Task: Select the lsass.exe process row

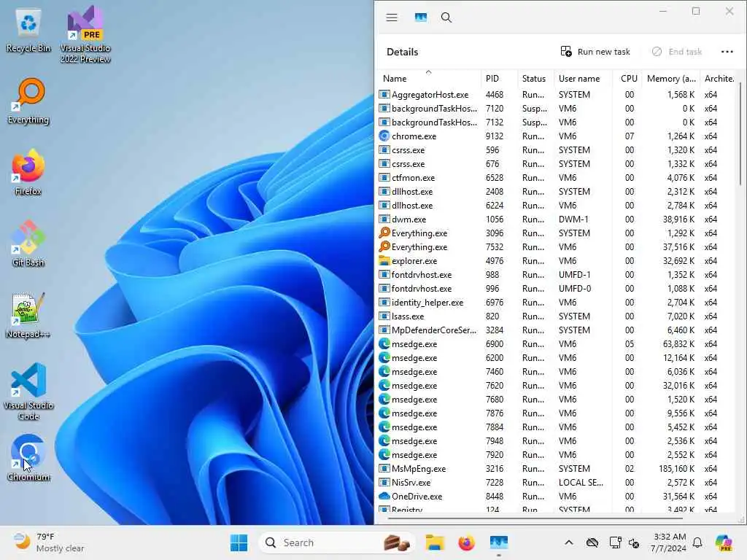Action: 557,316
